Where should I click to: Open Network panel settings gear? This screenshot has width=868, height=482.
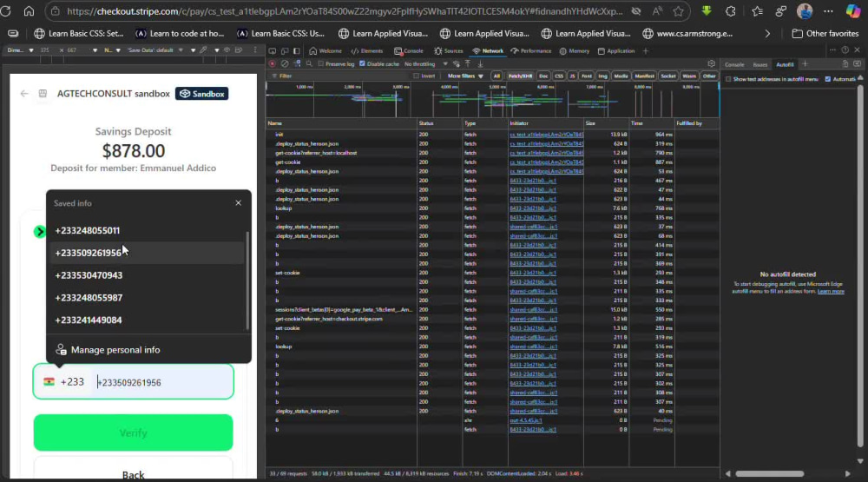712,64
